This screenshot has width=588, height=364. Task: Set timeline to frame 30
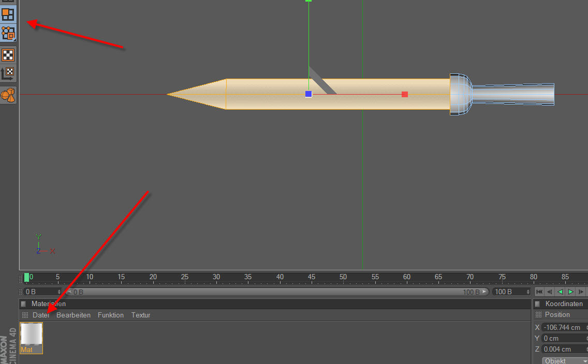click(x=216, y=277)
